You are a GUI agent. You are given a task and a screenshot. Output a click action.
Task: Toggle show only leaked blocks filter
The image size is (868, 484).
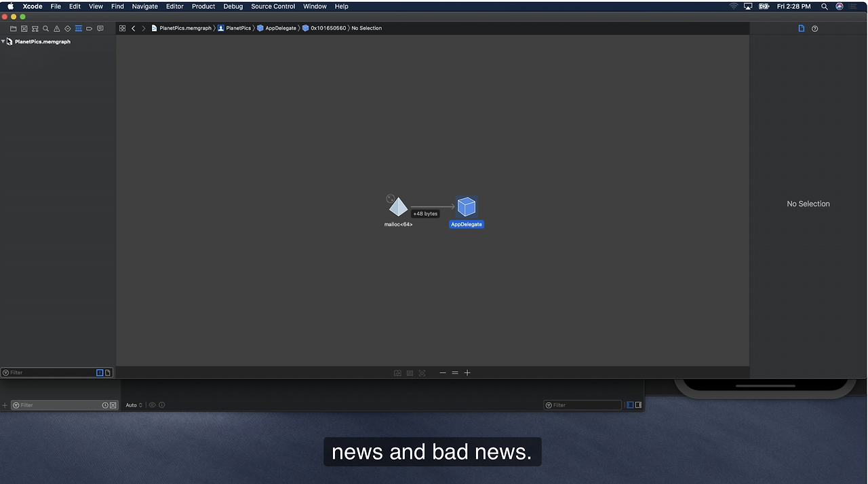[x=100, y=373]
